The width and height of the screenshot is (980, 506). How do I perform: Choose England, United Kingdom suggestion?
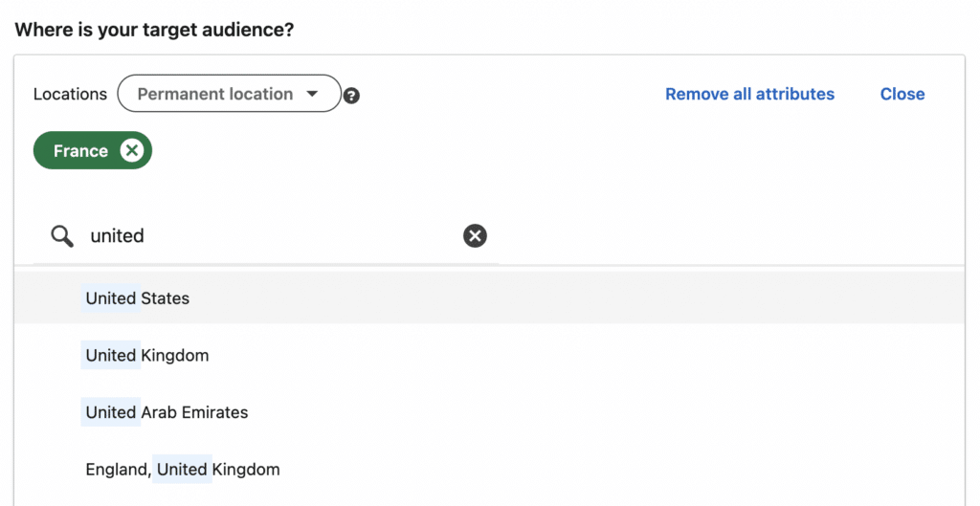tap(489, 469)
